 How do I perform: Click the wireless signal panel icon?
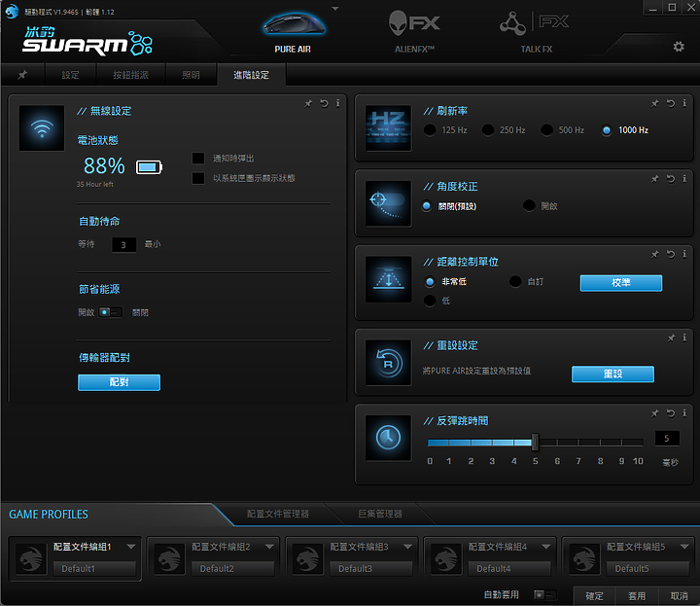click(x=42, y=128)
